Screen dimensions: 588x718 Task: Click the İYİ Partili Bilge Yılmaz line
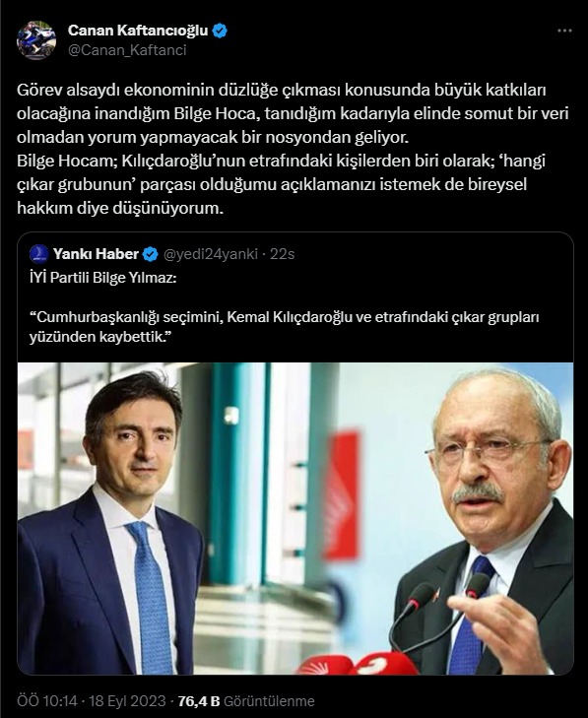(102, 278)
